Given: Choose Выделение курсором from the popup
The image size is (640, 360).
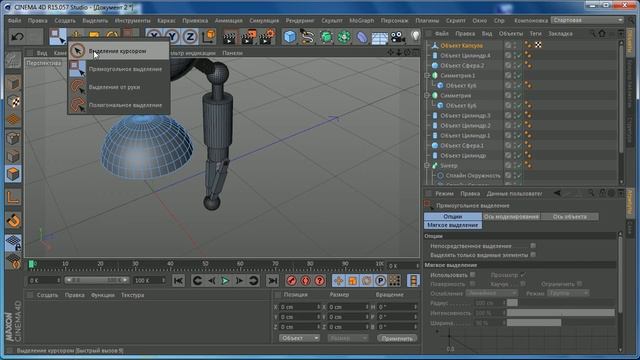Looking at the screenshot, I should [x=118, y=51].
